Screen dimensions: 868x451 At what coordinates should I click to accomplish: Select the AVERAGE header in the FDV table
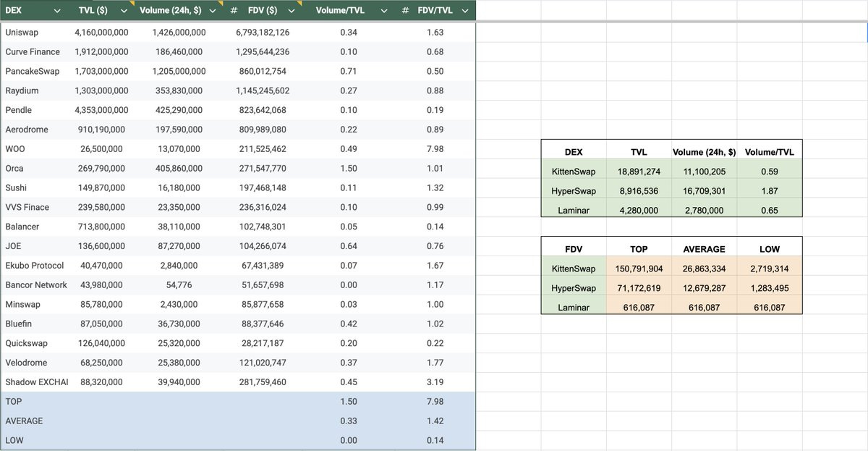pyautogui.click(x=704, y=249)
